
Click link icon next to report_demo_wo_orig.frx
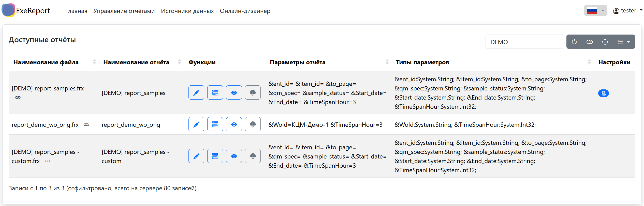pos(86,125)
